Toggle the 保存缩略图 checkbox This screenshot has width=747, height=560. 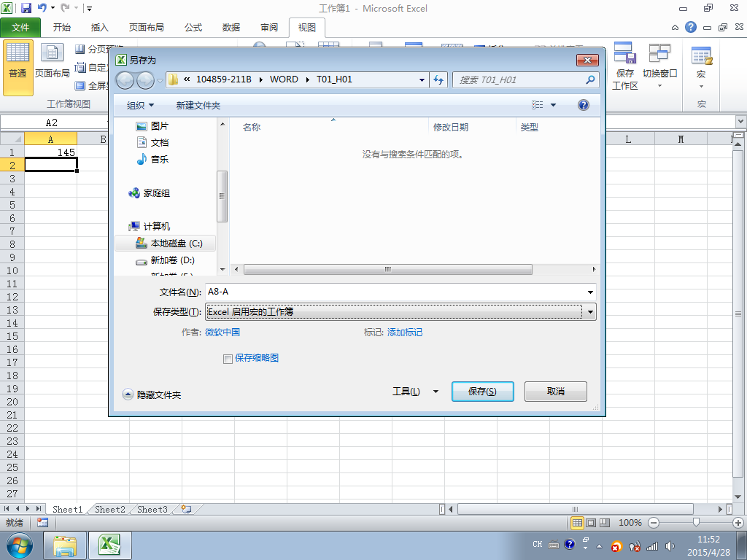[x=228, y=359]
